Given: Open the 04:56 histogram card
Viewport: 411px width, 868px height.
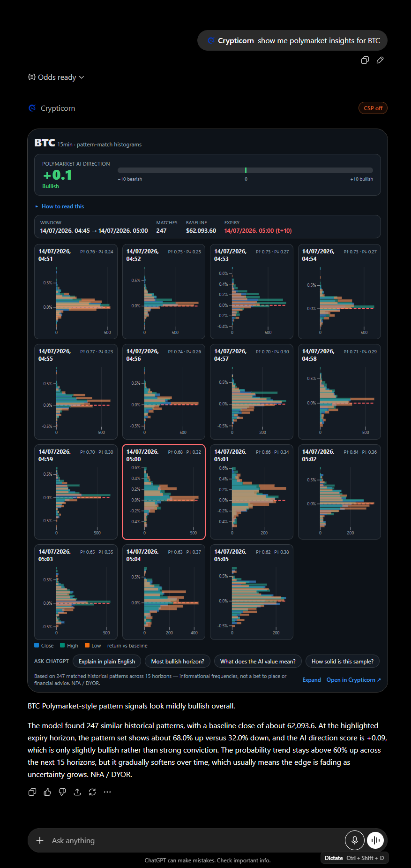Looking at the screenshot, I should [x=164, y=392].
